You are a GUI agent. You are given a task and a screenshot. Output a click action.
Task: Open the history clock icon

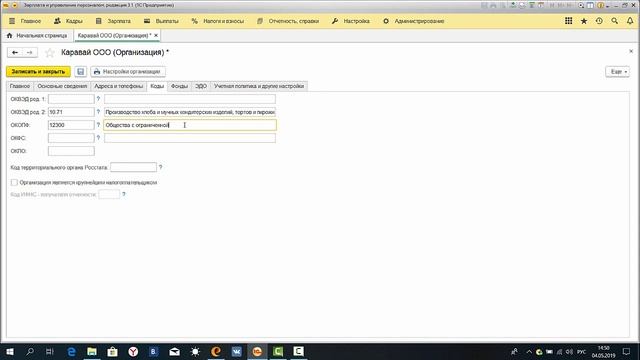(x=599, y=21)
